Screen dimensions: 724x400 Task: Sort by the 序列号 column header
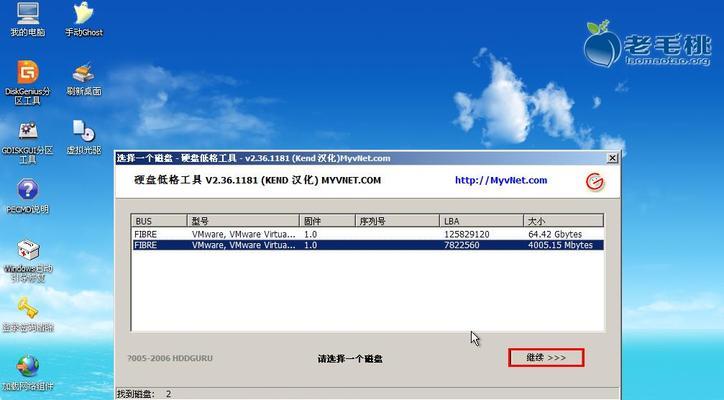point(397,221)
